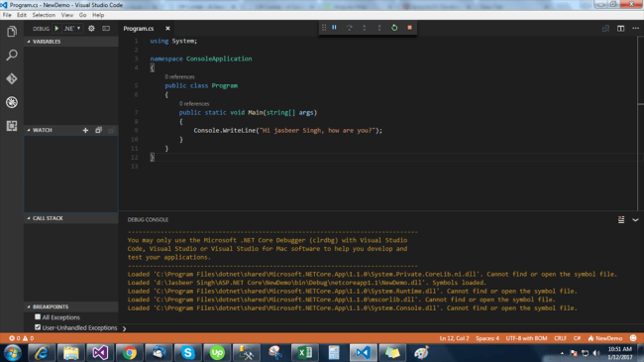Open launch.json via the gear icon

tap(91, 29)
